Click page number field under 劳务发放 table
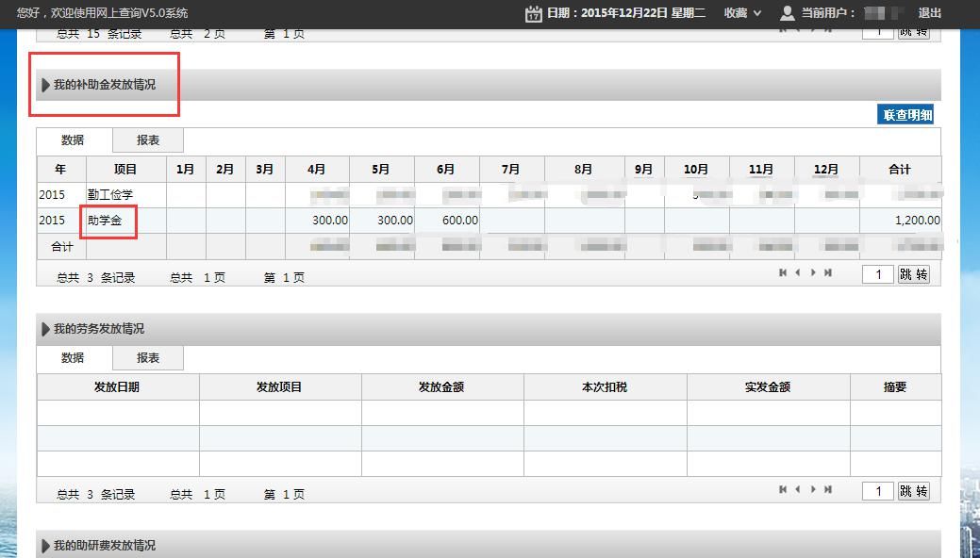 877,491
